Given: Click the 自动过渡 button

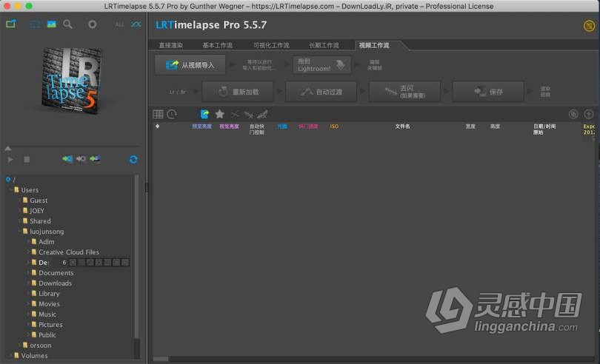Looking at the screenshot, I should pos(321,92).
